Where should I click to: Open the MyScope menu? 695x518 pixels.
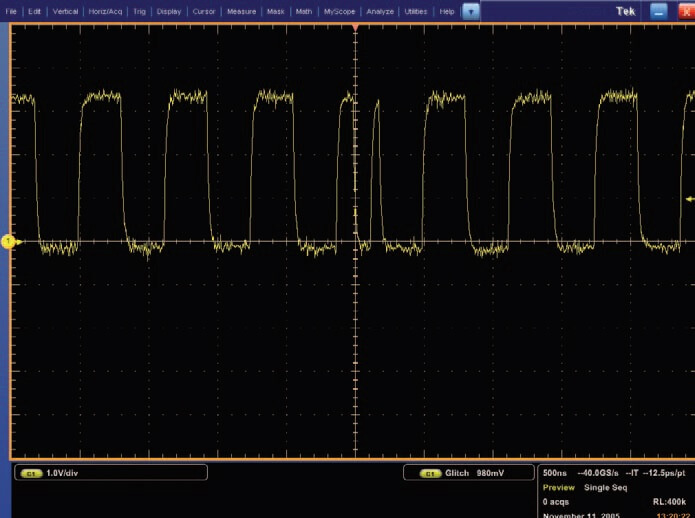tap(338, 11)
